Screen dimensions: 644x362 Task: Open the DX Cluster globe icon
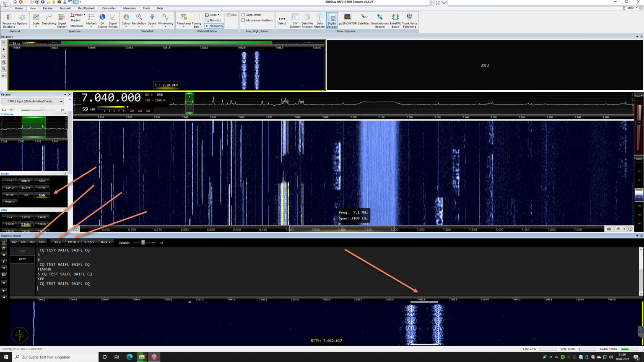(102, 21)
